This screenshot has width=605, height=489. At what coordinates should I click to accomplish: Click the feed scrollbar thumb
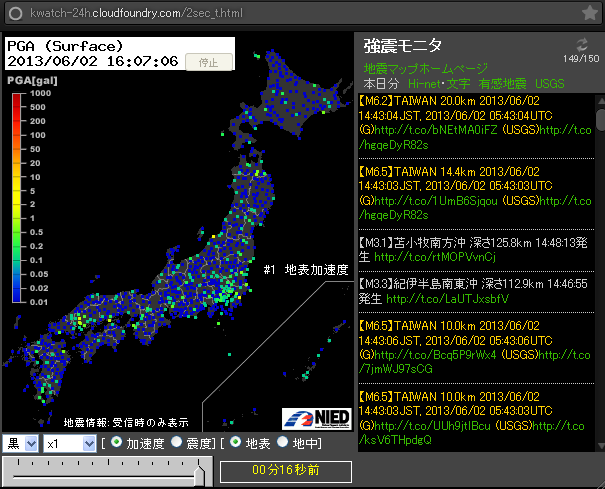(x=601, y=120)
